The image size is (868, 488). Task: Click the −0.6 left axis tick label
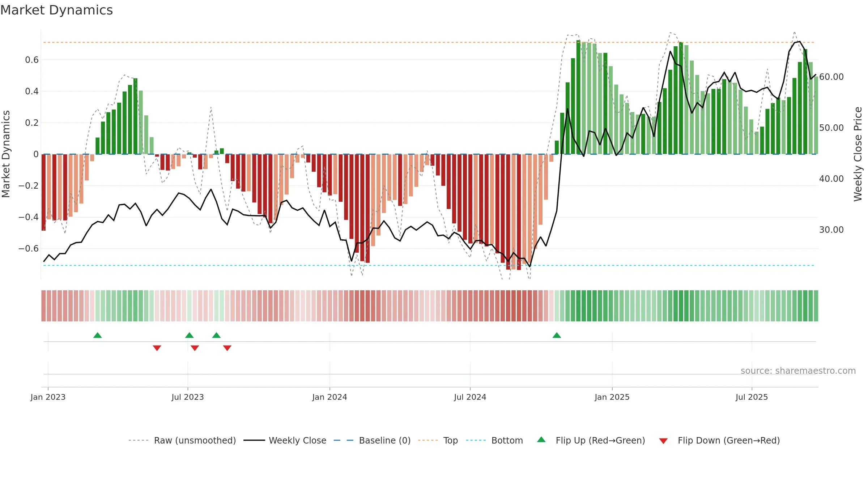pos(29,249)
